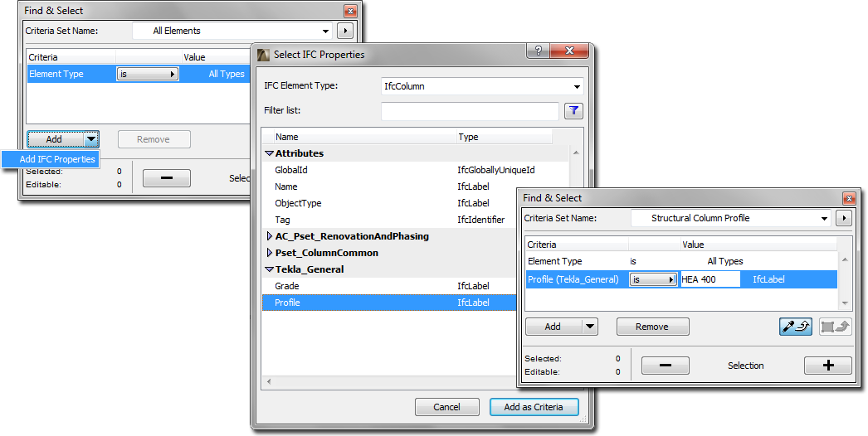The height and width of the screenshot is (436, 868).
Task: Expand the AC_Pset_RenovationAndPhasing group
Action: point(270,236)
